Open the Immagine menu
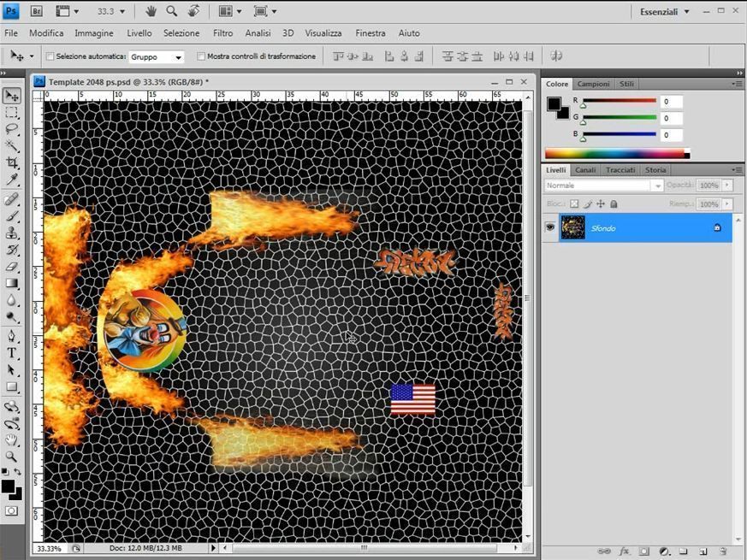Image resolution: width=747 pixels, height=560 pixels. pyautogui.click(x=94, y=32)
